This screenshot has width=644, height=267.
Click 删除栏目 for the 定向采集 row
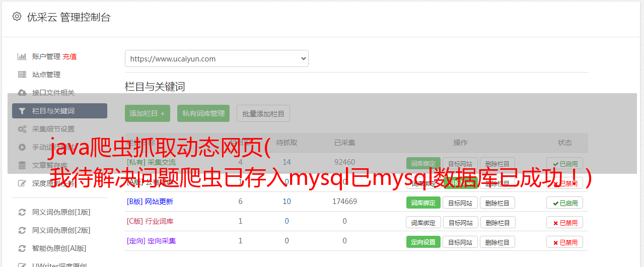497,242
